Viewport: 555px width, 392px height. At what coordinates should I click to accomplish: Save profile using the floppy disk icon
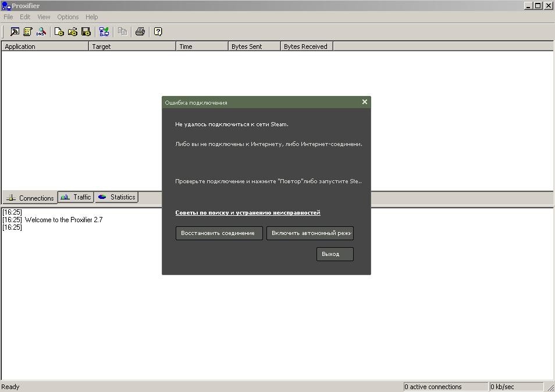click(x=86, y=32)
